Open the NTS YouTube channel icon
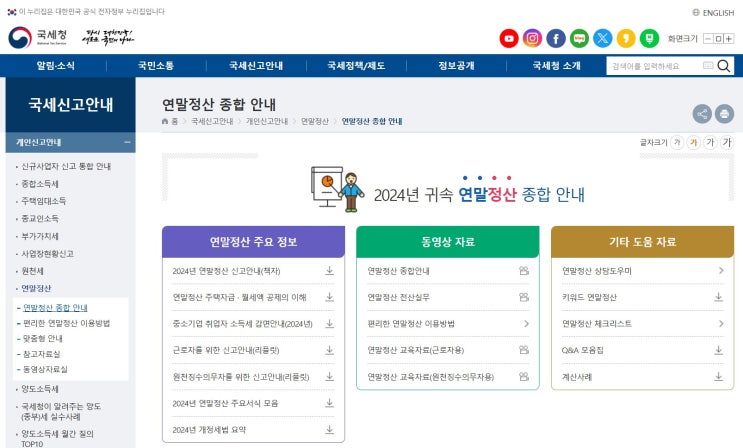Viewport: 743px width, 448px height. 509,38
